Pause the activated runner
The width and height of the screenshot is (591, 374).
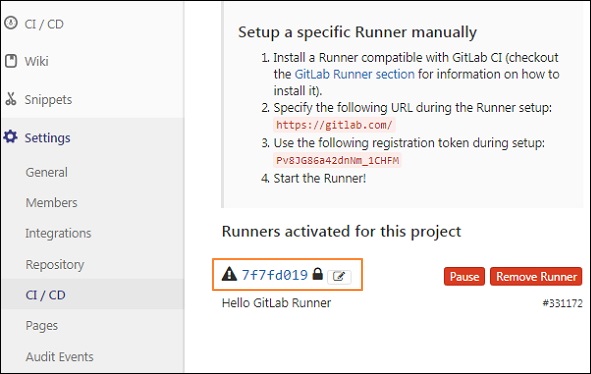pyautogui.click(x=464, y=277)
